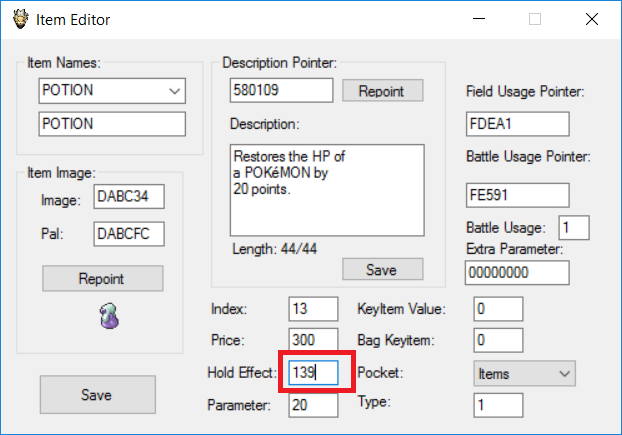
Task: Repoint the item image
Action: click(102, 278)
